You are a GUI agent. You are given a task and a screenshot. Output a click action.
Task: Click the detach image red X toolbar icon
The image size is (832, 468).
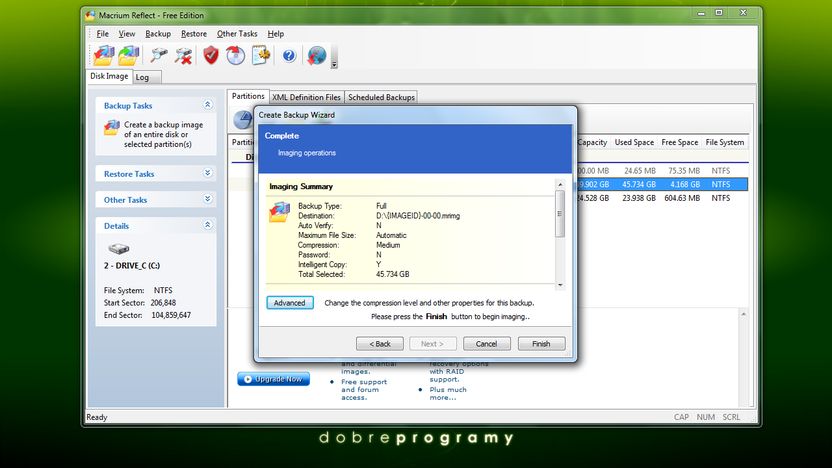184,56
